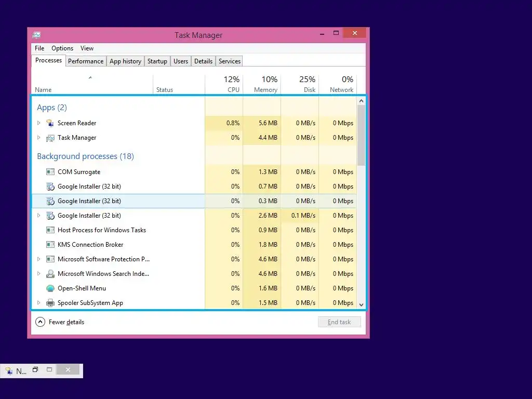
Task: Select the Open-Shell Menu row text
Action: 82,288
